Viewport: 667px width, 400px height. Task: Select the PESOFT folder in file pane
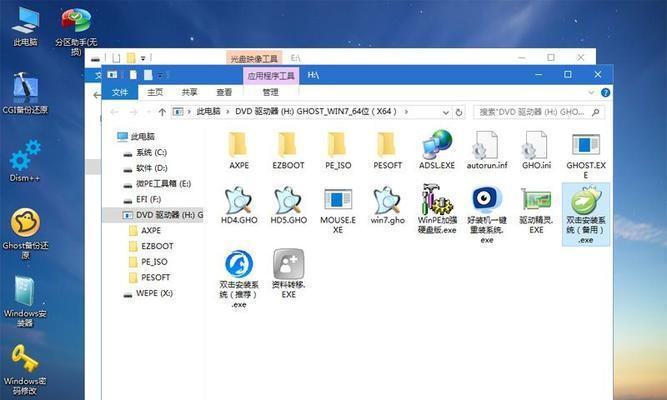387,150
